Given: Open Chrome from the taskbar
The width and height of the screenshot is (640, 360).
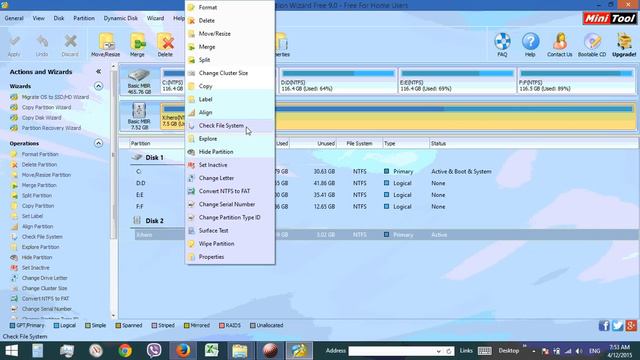Looking at the screenshot, I should [125, 351].
